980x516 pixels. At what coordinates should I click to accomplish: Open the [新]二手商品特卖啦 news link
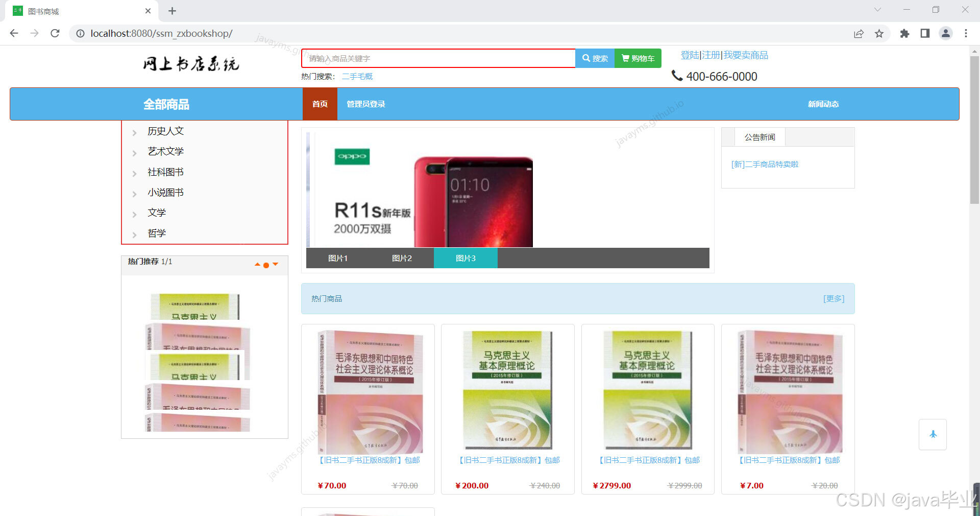765,165
